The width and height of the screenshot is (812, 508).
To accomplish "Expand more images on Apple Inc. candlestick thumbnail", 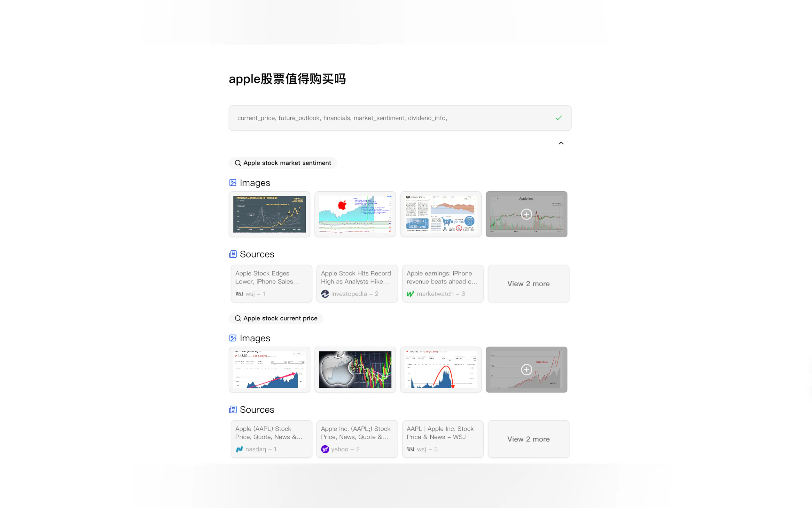I will coord(526,214).
